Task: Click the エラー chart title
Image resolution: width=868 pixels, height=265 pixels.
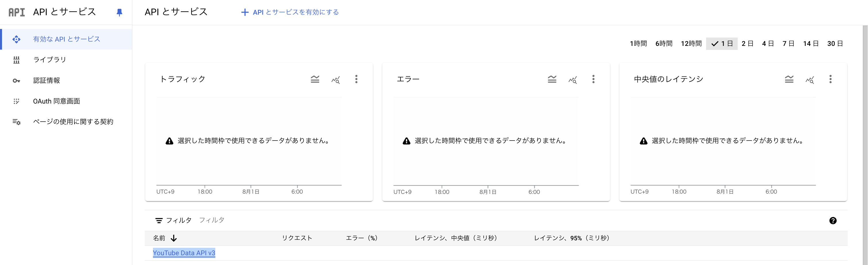Action: 408,79
